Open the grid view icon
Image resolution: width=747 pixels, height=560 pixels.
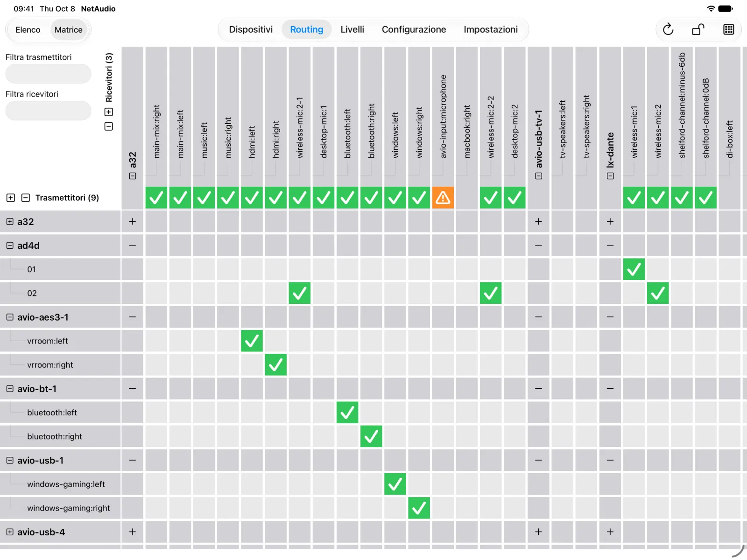728,29
